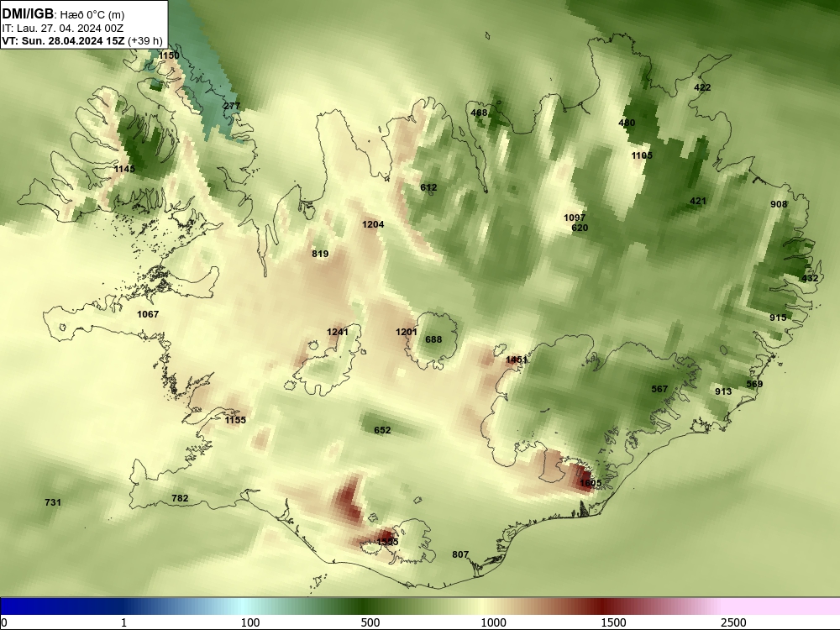The width and height of the screenshot is (840, 630).
Task: Click the 908 value label
Action: [779, 204]
